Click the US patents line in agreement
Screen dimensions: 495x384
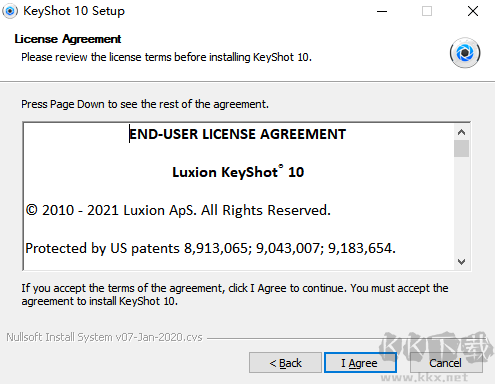(210, 248)
